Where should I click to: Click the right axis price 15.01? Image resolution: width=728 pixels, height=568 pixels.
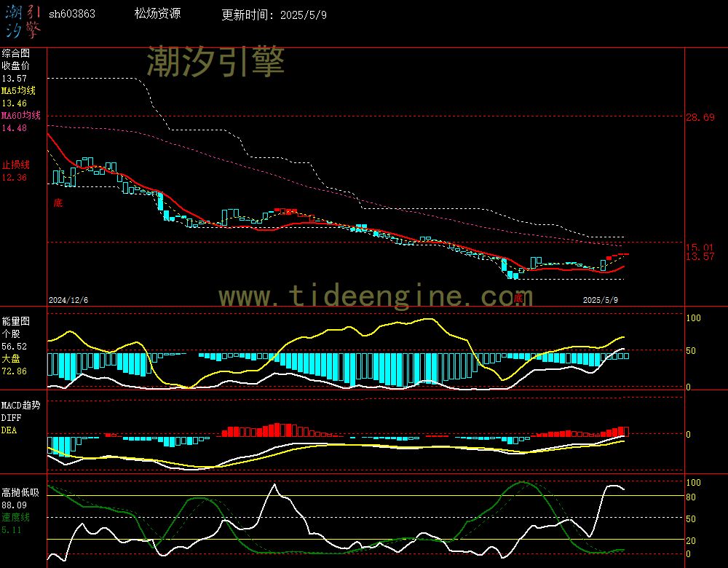click(699, 247)
